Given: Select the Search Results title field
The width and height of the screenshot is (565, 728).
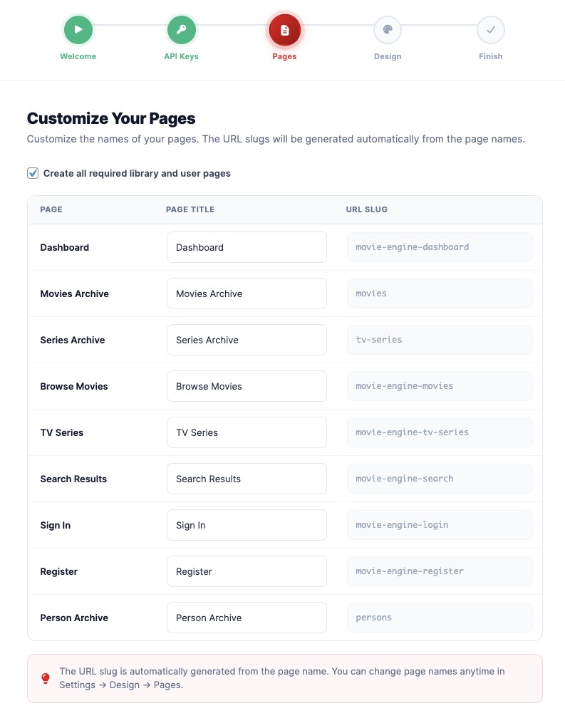Looking at the screenshot, I should 247,478.
